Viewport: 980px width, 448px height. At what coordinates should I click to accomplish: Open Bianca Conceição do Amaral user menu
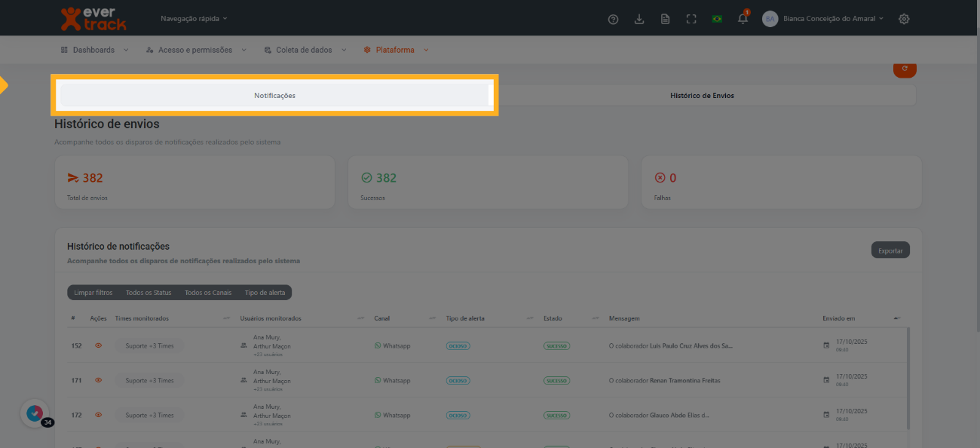click(x=832, y=19)
